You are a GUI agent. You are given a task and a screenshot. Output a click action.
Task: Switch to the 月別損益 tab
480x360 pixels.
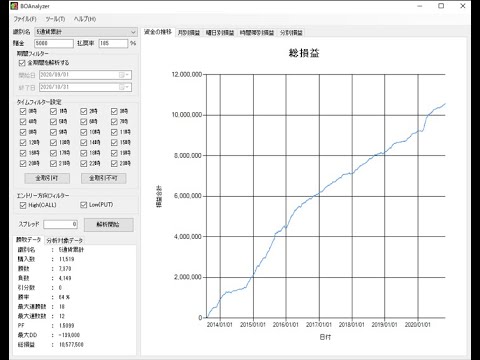[189, 33]
